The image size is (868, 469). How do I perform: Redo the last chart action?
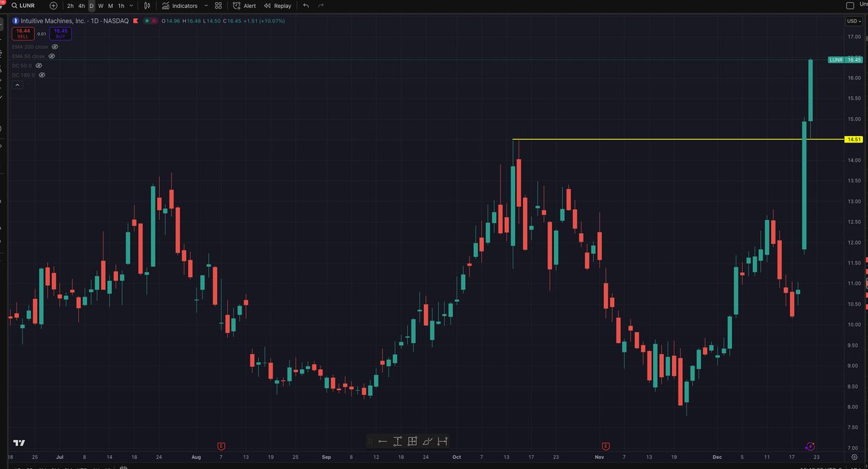(320, 6)
